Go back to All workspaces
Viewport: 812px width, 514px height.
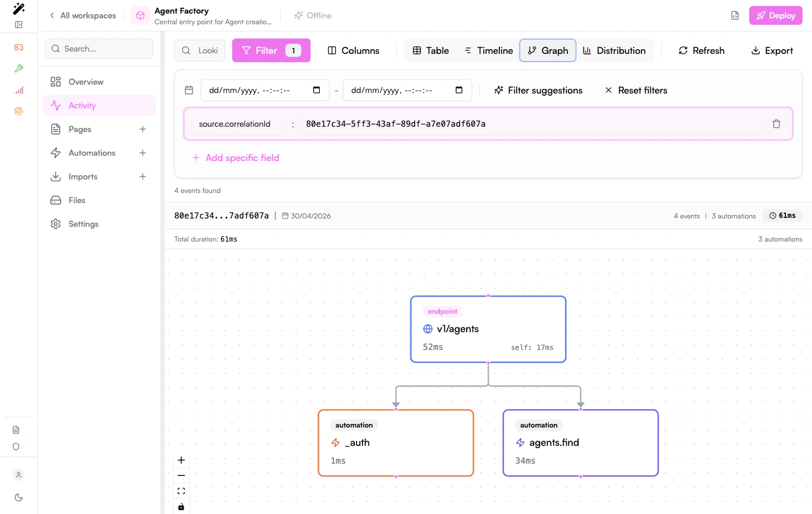point(82,15)
